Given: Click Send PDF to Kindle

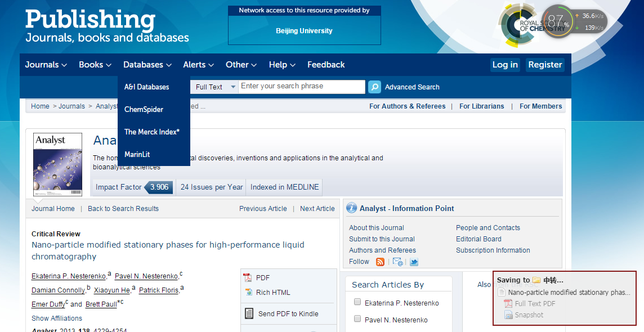Looking at the screenshot, I should point(288,313).
